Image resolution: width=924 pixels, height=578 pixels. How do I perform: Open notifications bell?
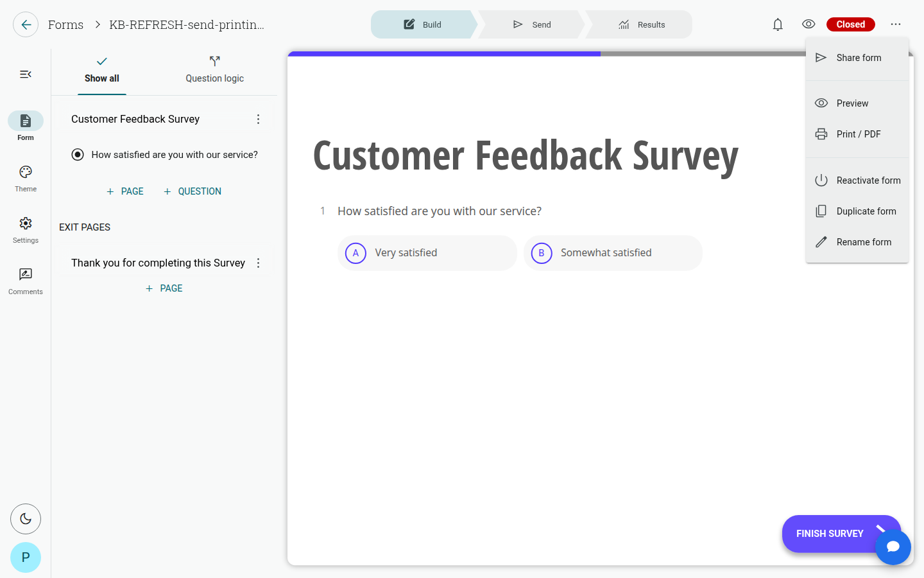(x=778, y=24)
